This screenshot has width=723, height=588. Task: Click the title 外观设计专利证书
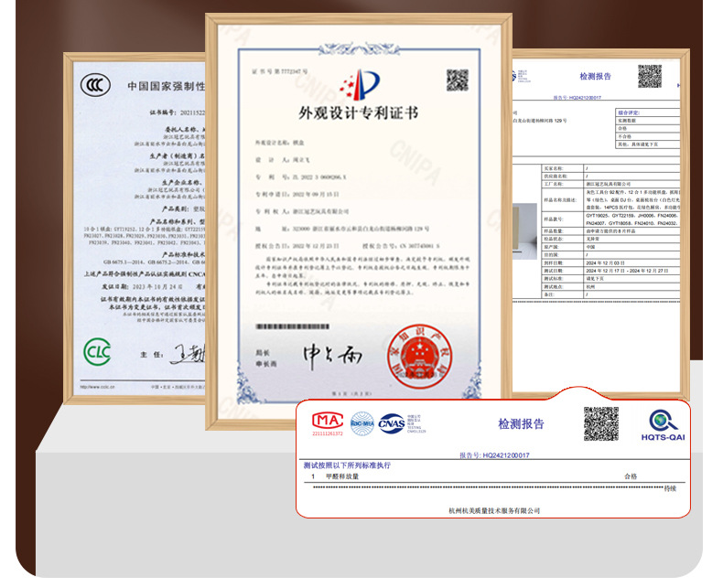[x=359, y=112]
